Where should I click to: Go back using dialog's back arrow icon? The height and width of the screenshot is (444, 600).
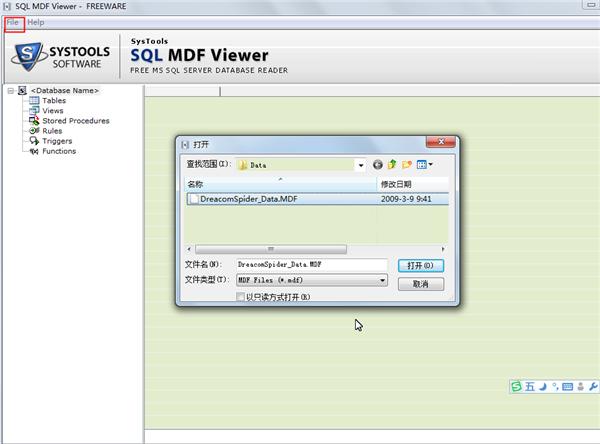click(x=377, y=165)
